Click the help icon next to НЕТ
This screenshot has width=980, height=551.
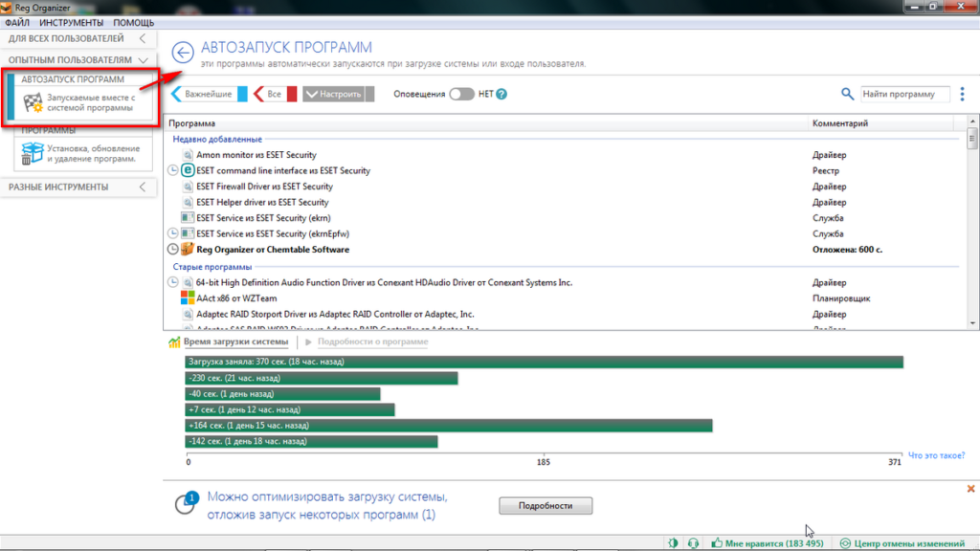(501, 94)
